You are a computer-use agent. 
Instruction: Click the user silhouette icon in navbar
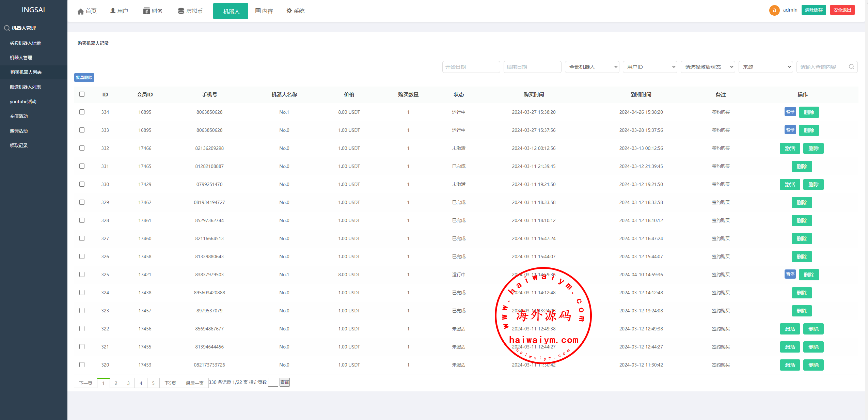click(x=113, y=11)
